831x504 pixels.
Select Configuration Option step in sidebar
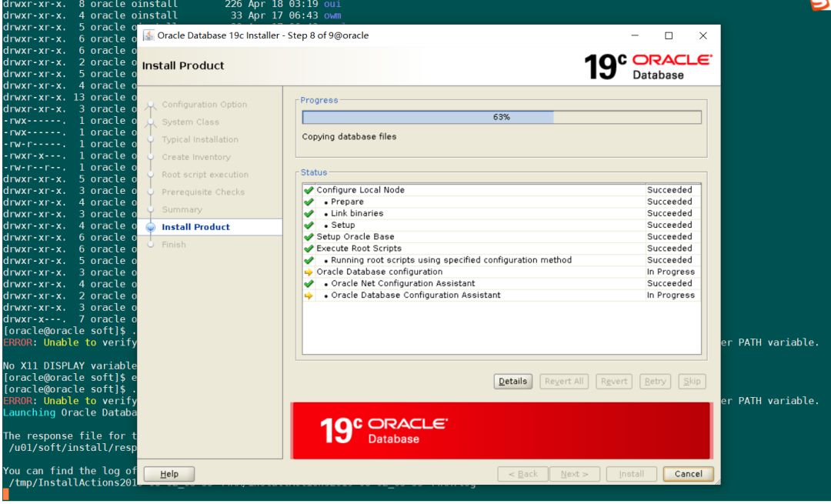(x=204, y=105)
